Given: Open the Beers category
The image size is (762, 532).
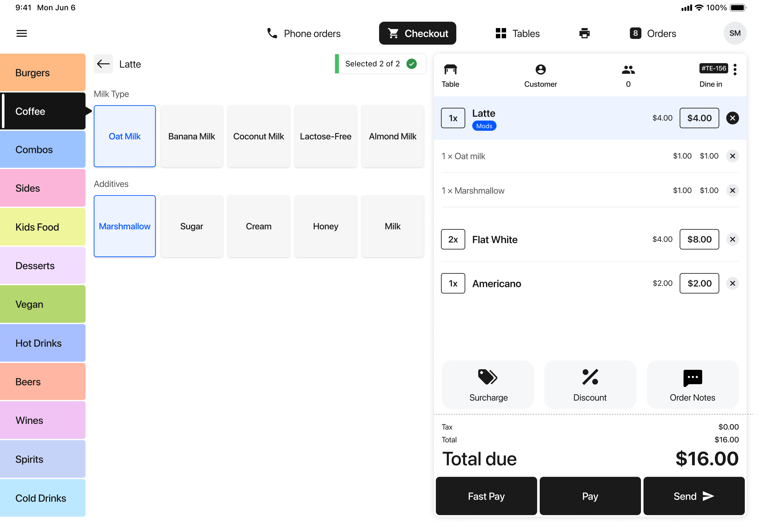Looking at the screenshot, I should point(43,382).
